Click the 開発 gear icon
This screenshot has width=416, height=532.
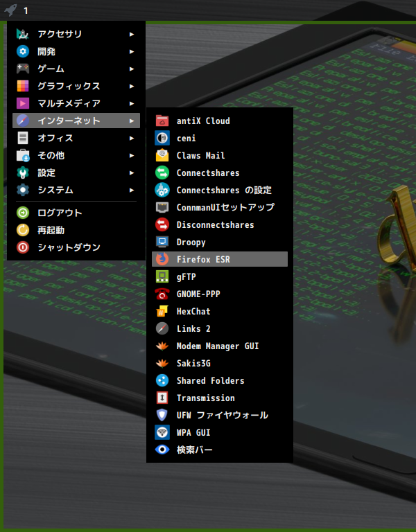pos(23,51)
